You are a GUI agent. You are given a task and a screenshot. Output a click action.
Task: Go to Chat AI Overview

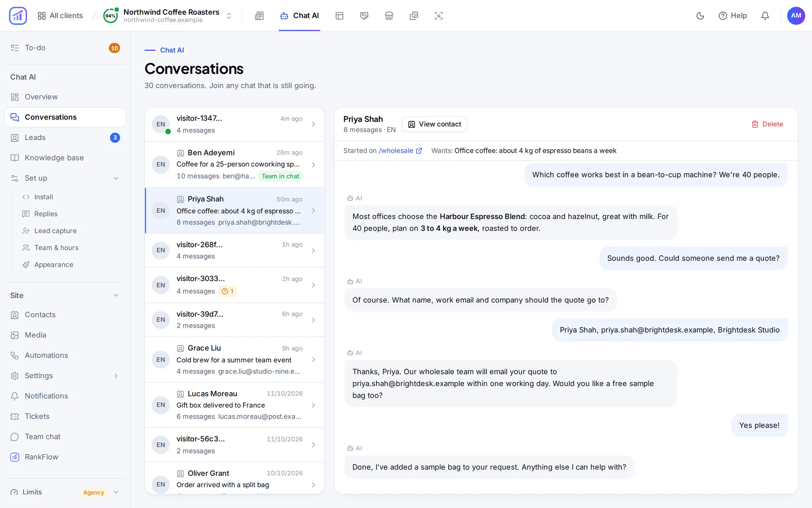(65, 97)
